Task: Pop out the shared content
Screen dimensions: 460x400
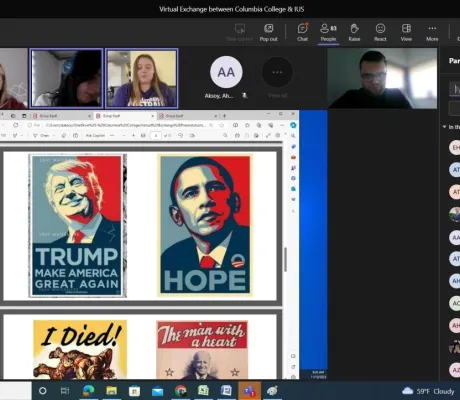Action: 269,32
